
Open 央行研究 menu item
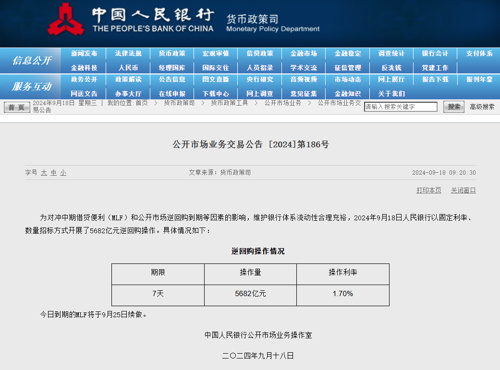pos(260,79)
